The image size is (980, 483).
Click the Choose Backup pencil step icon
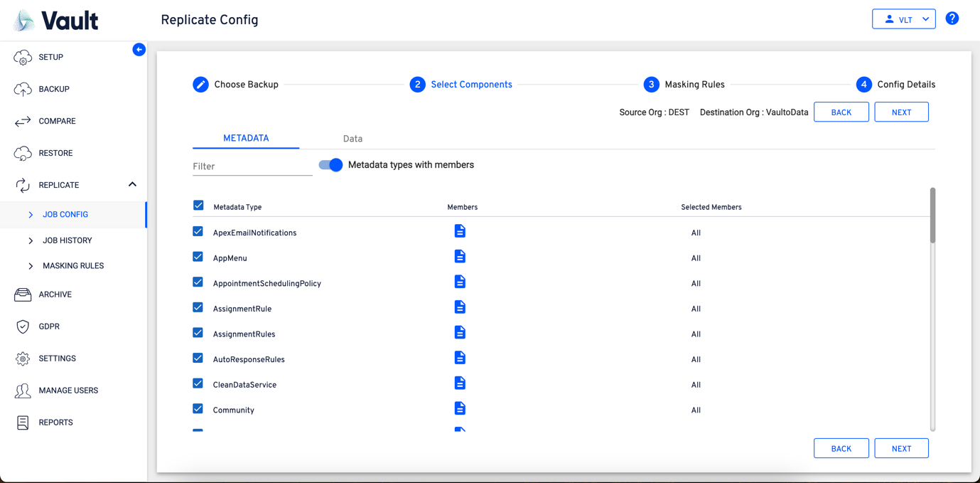(201, 85)
